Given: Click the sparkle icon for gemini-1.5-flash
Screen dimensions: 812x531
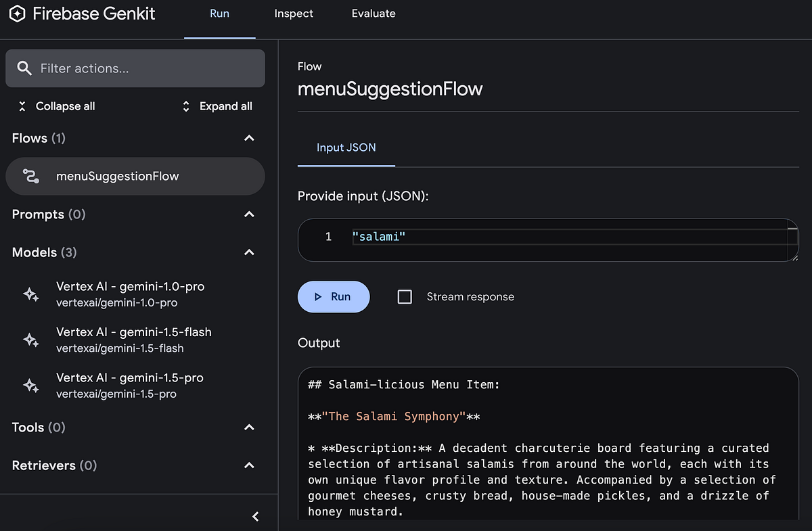Looking at the screenshot, I should [x=30, y=340].
